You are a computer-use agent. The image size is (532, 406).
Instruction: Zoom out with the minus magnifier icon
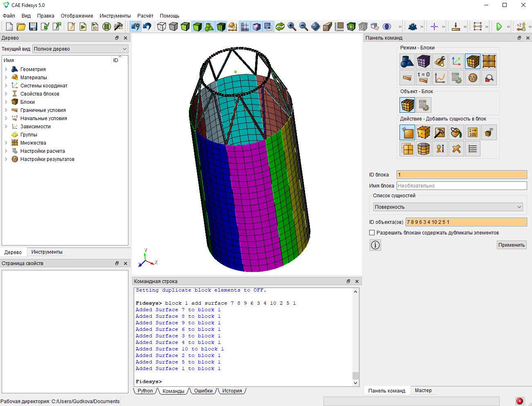[304, 27]
